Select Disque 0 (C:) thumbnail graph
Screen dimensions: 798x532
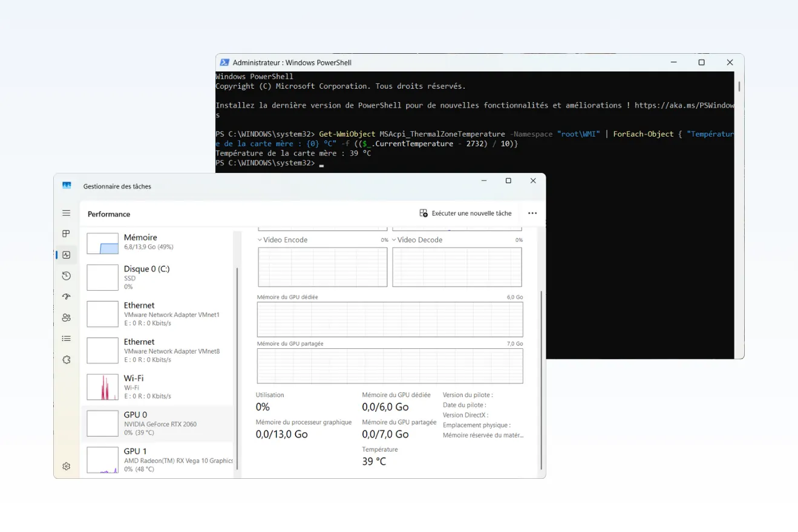pyautogui.click(x=102, y=277)
